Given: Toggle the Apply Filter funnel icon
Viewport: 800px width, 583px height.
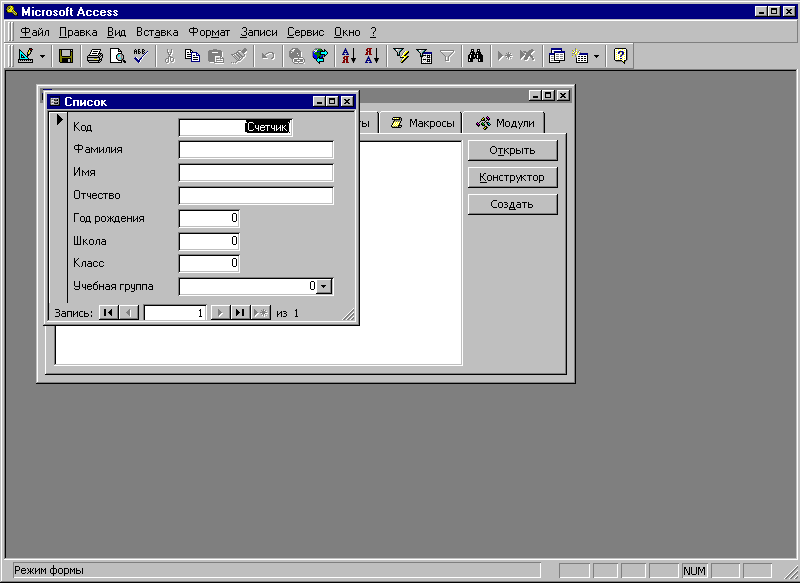Looking at the screenshot, I should coord(447,56).
